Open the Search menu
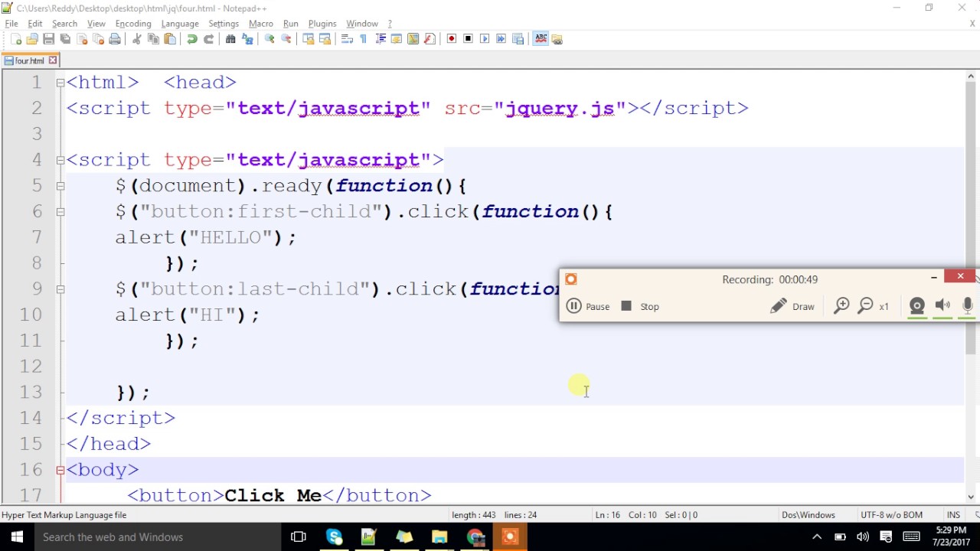980x551 pixels. 64,24
